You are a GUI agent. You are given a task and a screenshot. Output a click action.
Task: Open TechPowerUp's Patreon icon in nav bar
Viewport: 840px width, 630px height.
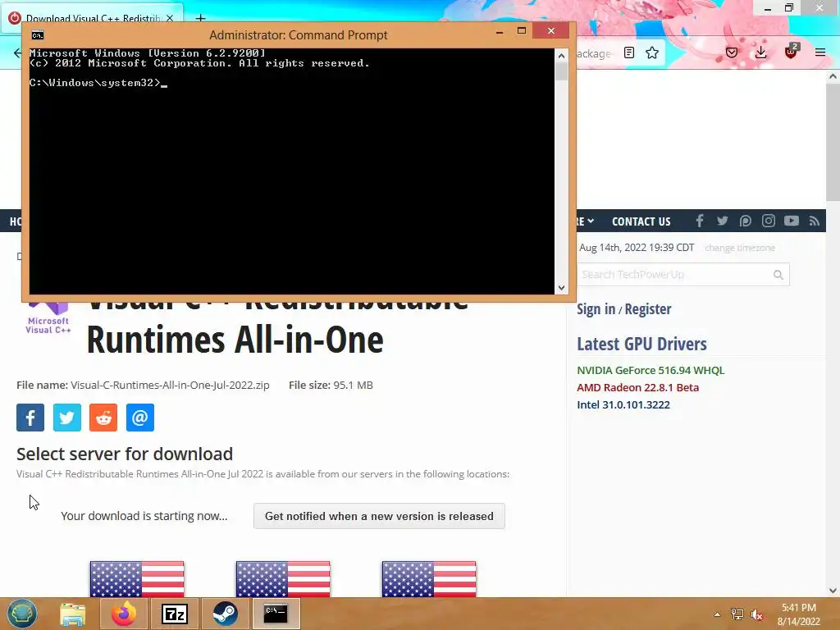(x=745, y=221)
